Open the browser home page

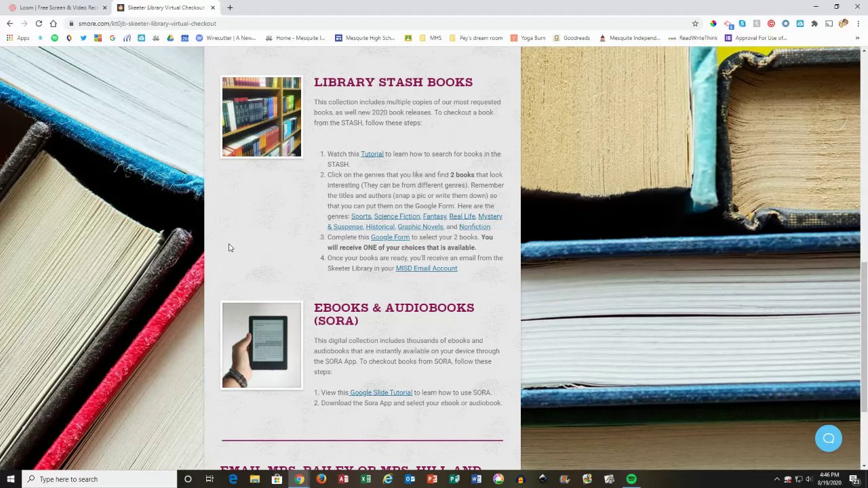tap(54, 23)
